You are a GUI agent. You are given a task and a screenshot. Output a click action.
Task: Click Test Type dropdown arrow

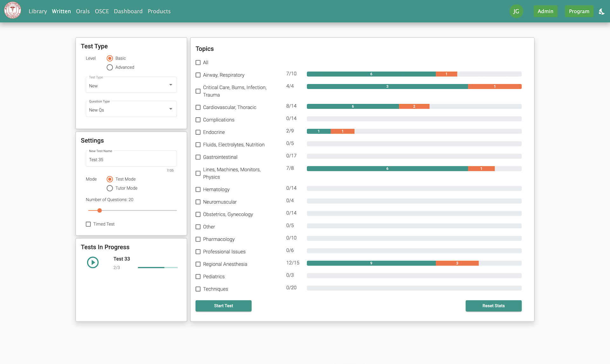pyautogui.click(x=171, y=85)
